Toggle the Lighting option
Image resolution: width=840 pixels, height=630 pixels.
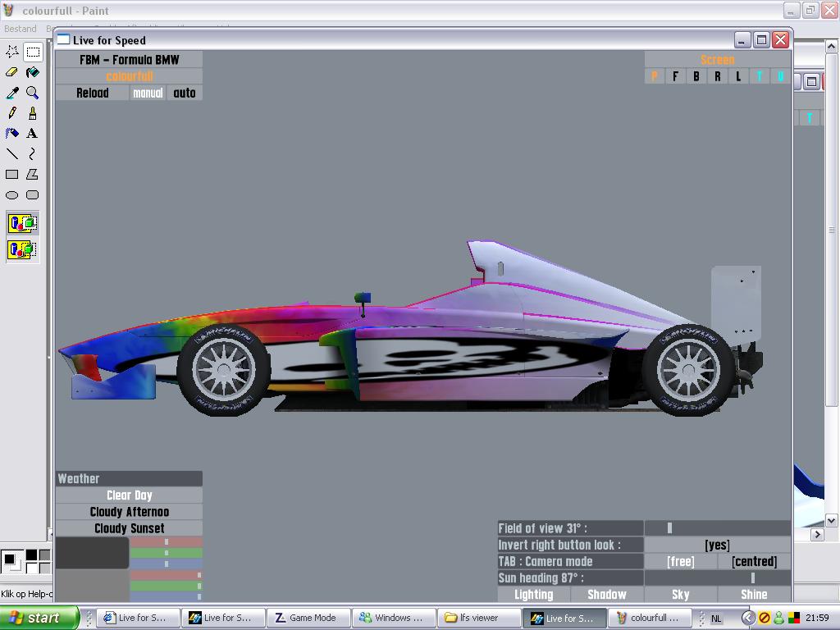[x=534, y=594]
